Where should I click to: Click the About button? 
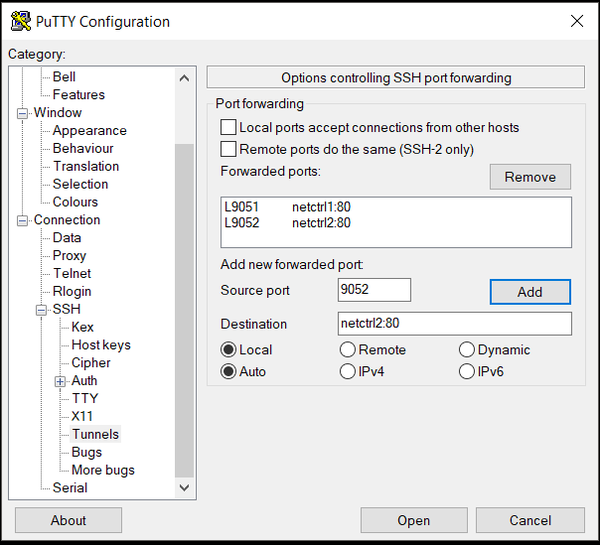coord(68,520)
